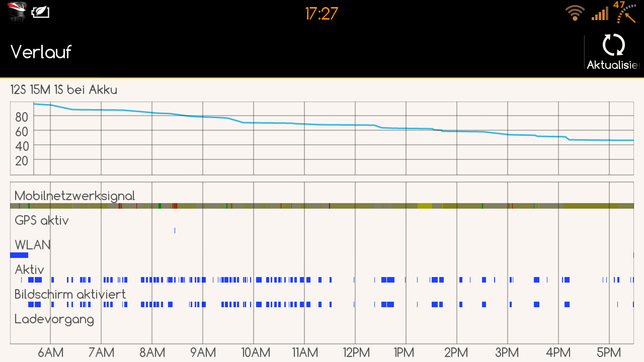Tap the bright yellow signal strength segment
Screen dimensions: 644x362
(425, 206)
